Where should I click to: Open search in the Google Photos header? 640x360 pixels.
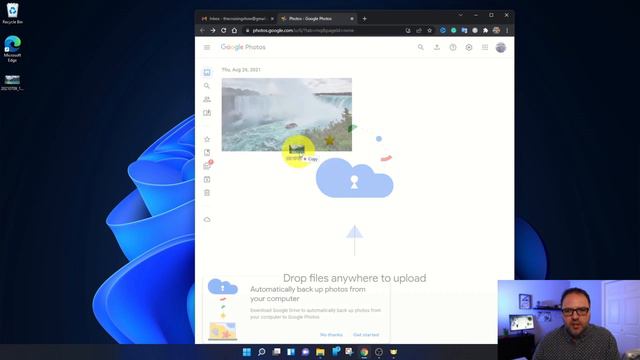420,47
